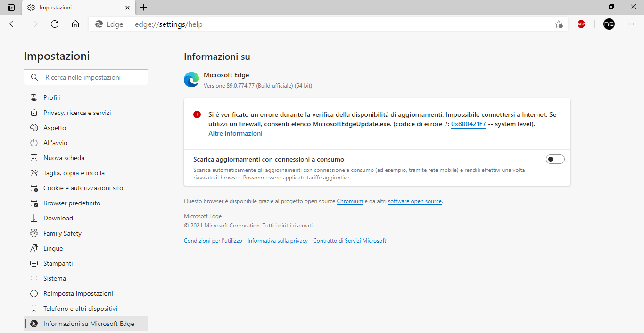Click the © 2021 Microsoft Corporation text
Image resolution: width=644 pixels, height=333 pixels.
tap(249, 226)
